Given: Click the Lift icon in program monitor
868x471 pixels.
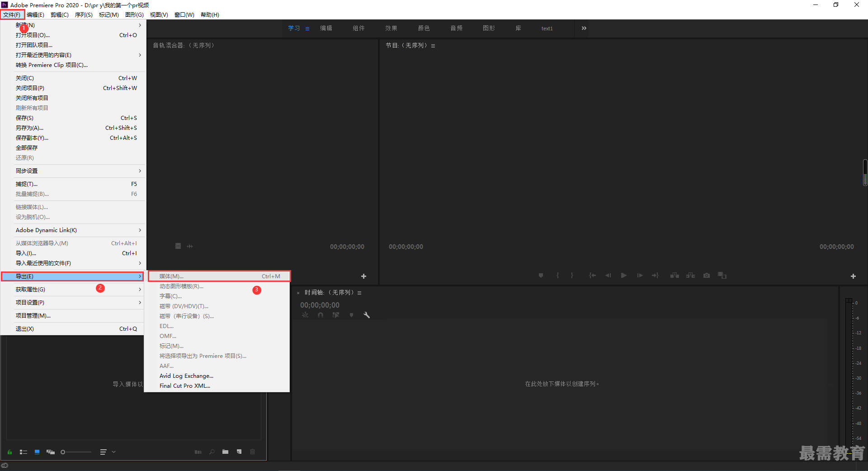Looking at the screenshot, I should tap(675, 276).
